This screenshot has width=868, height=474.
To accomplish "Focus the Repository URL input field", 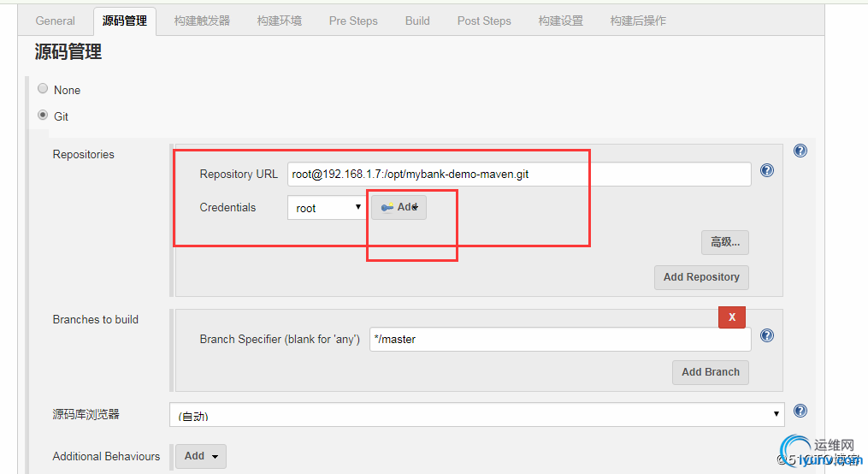I will point(519,174).
